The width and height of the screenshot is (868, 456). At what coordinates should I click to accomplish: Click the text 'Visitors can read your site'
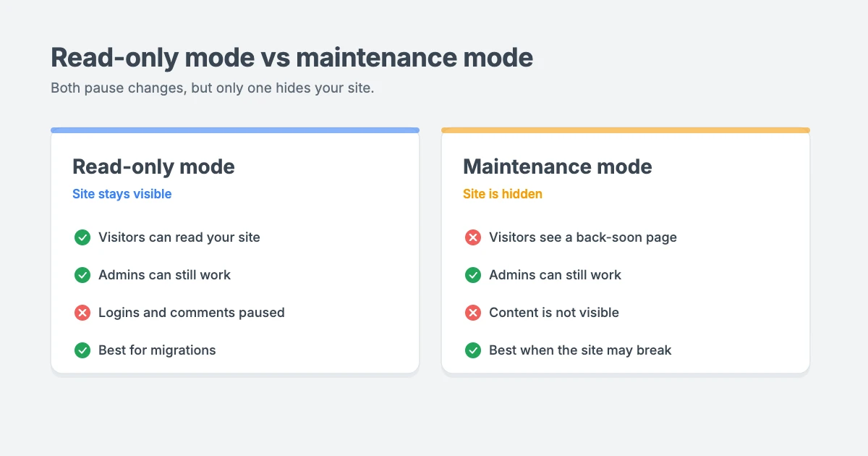(179, 237)
